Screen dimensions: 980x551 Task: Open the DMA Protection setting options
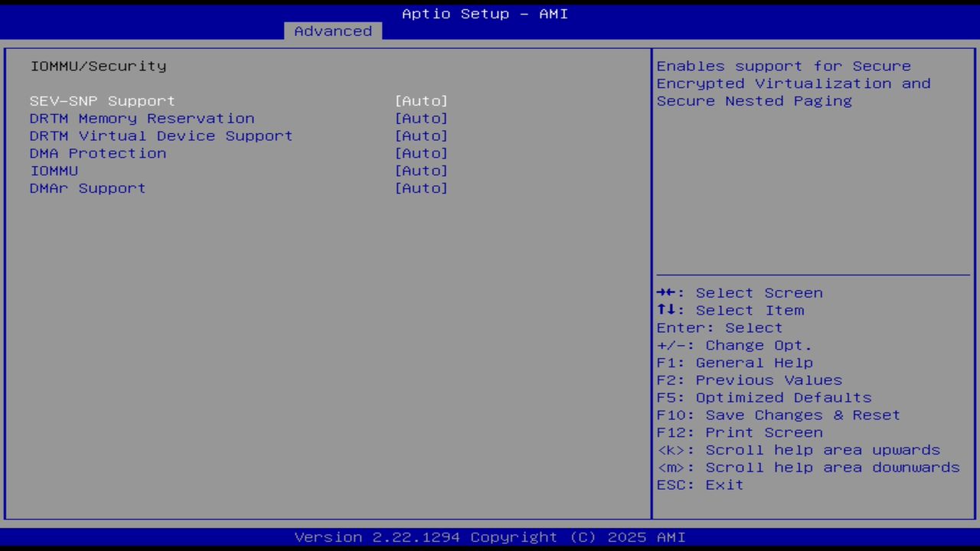[x=422, y=153]
